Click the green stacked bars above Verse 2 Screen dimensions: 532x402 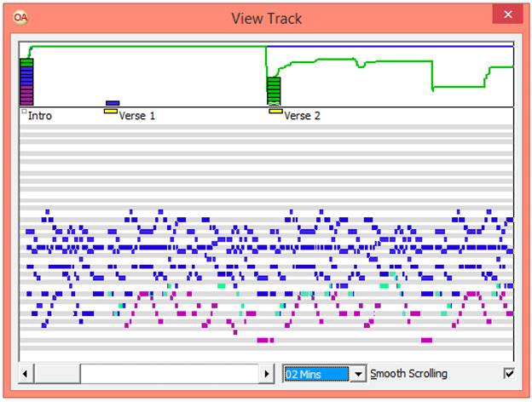274,90
